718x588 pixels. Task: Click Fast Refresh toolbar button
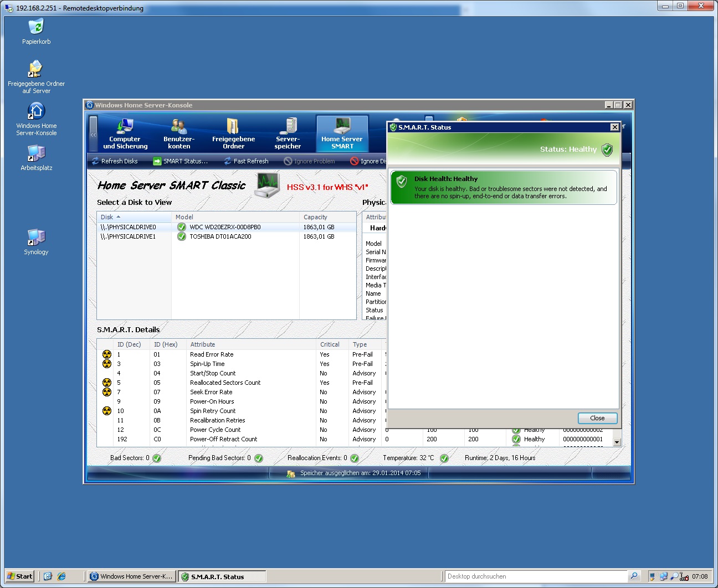coord(246,161)
